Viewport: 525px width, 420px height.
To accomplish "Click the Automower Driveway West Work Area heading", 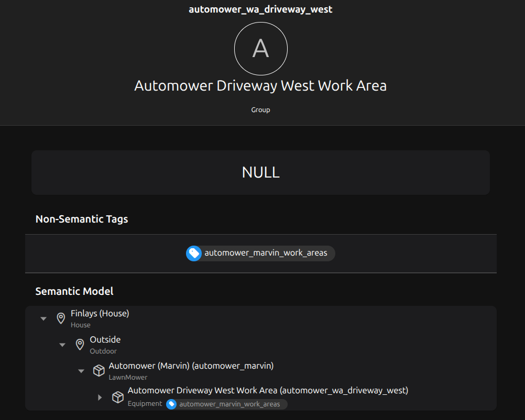I will [260, 86].
